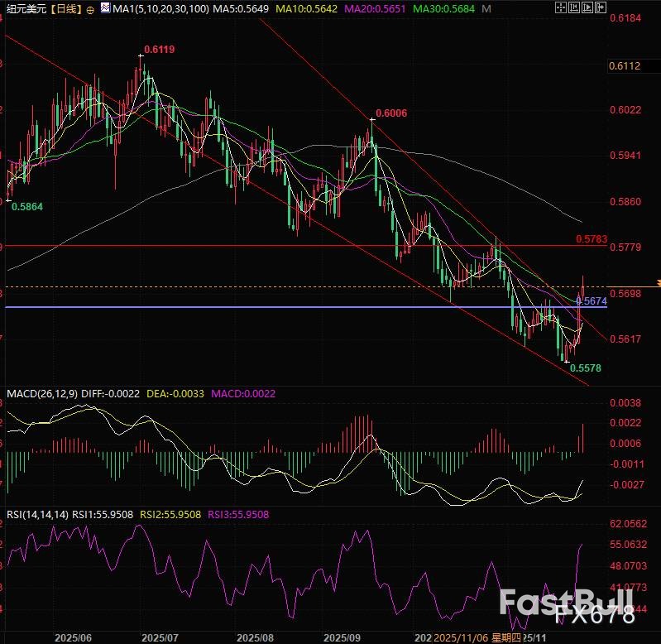Click the 2025/11/06 date marker on the time axis
Viewport: 661px width, 644px height.
point(465,638)
